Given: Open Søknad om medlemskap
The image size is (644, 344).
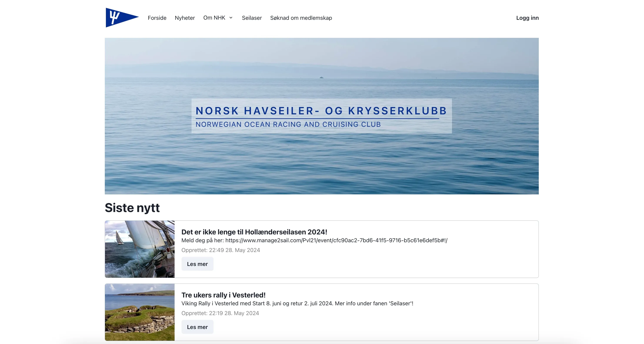Looking at the screenshot, I should click(301, 18).
